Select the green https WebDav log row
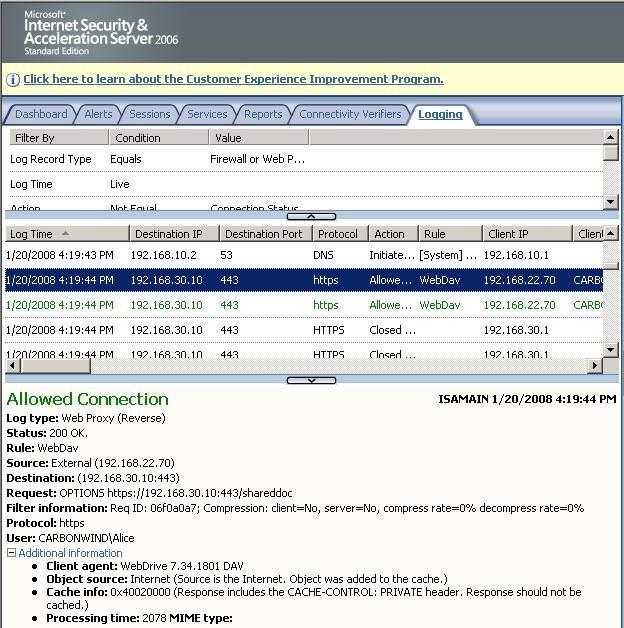624x628 pixels. tap(304, 305)
